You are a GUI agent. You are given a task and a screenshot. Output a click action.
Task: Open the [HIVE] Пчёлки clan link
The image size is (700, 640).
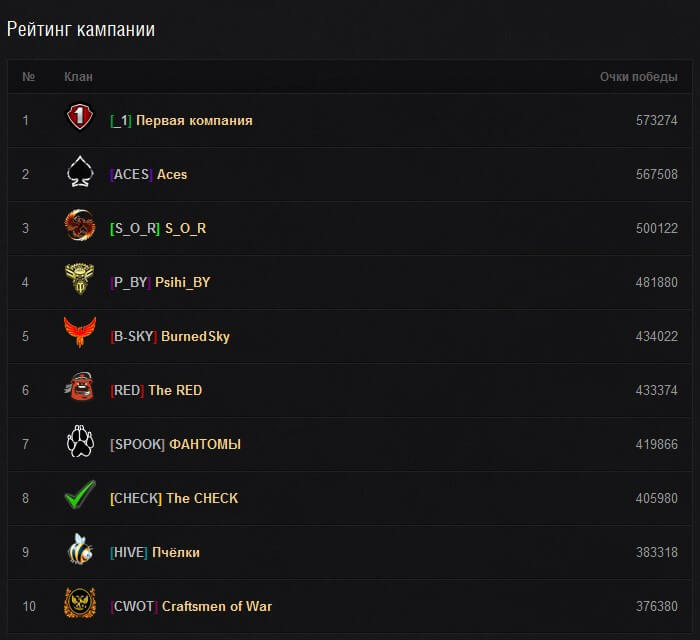[x=155, y=552]
